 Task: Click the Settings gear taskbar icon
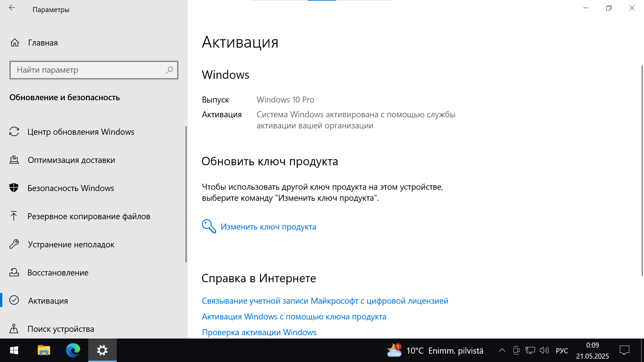(102, 350)
